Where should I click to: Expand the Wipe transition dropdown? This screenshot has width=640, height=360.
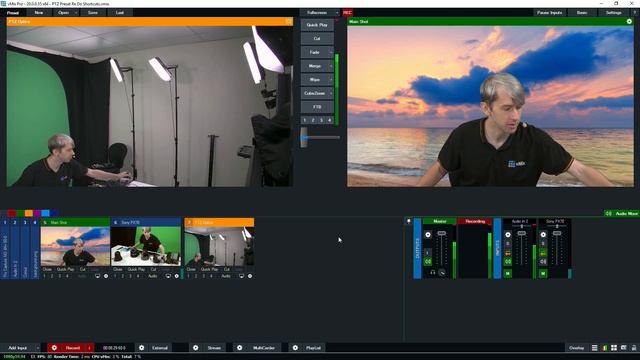click(331, 80)
